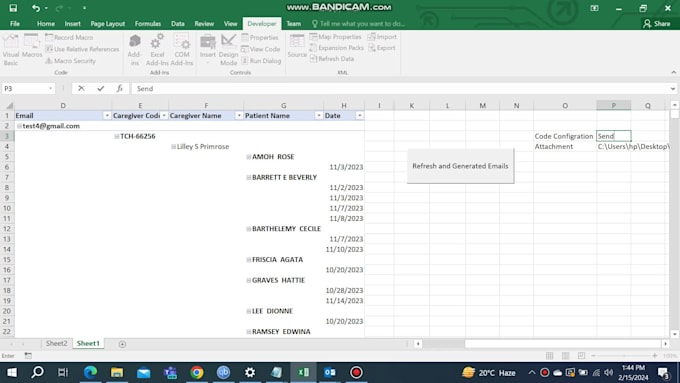Click XML Import
This screenshot has height=383, width=680.
382,37
